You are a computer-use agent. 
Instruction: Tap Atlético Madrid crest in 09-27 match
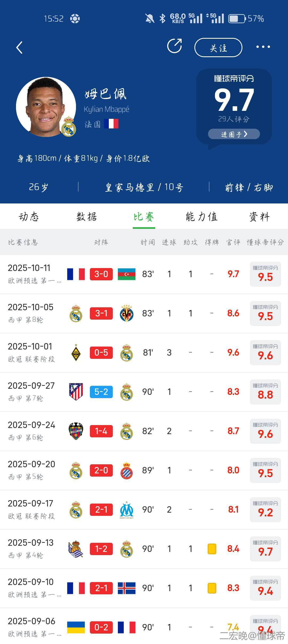pos(76,392)
